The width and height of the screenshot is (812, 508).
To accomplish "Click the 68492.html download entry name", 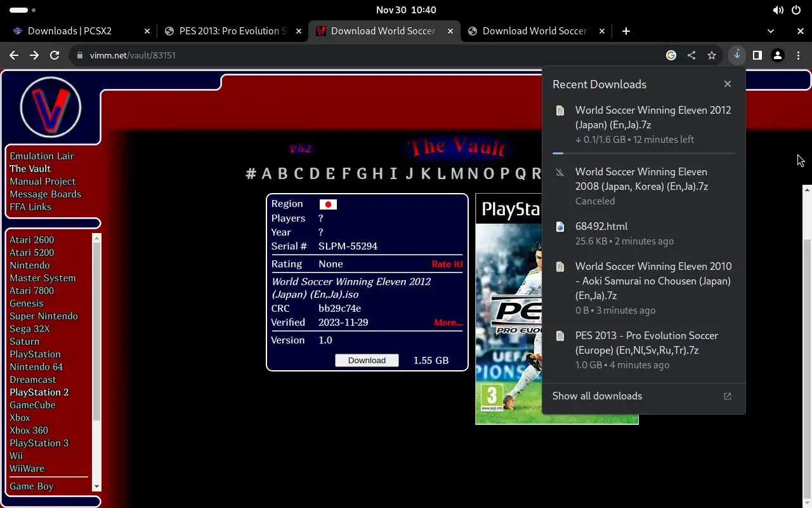I will 601,227.
